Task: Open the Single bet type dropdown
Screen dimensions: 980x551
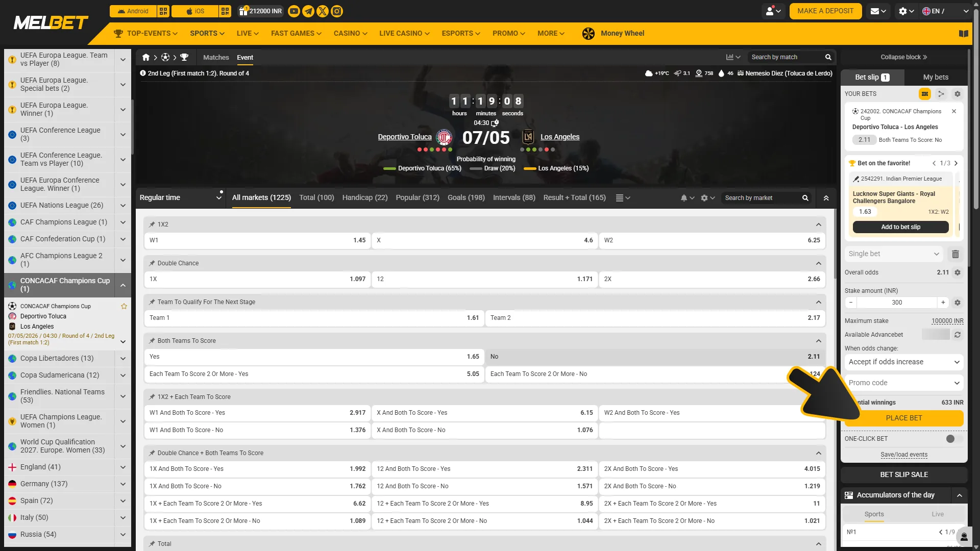Action: coord(894,254)
